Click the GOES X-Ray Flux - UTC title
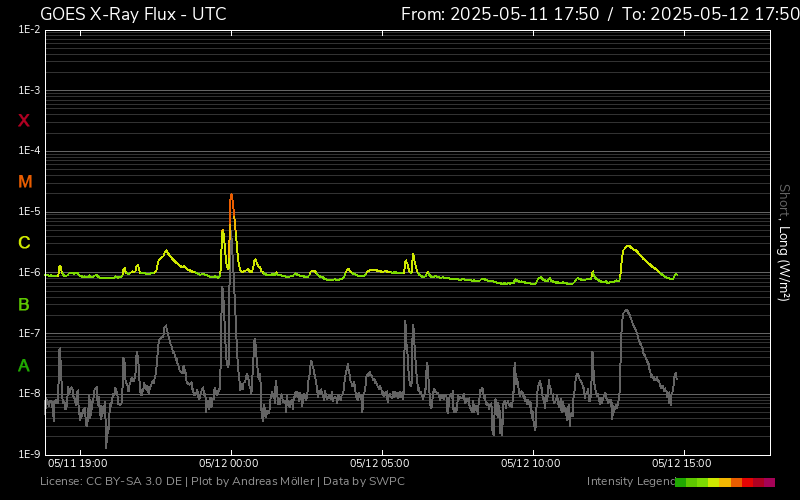The height and width of the screenshot is (500, 800). click(x=133, y=14)
